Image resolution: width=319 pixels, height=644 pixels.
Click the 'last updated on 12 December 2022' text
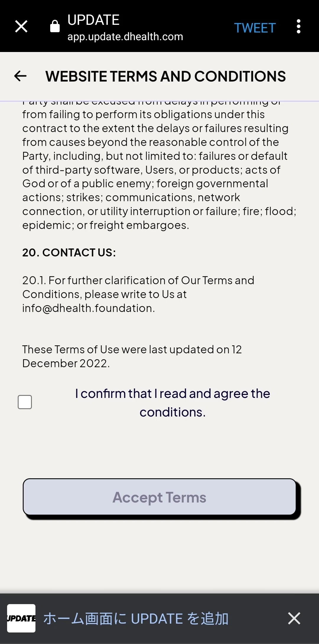coord(132,356)
